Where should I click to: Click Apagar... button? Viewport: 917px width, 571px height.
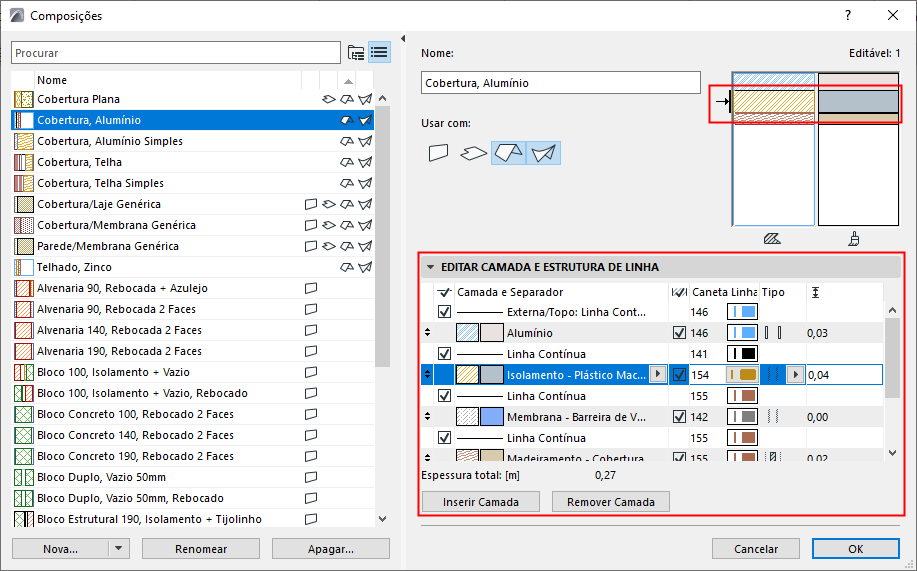click(331, 549)
